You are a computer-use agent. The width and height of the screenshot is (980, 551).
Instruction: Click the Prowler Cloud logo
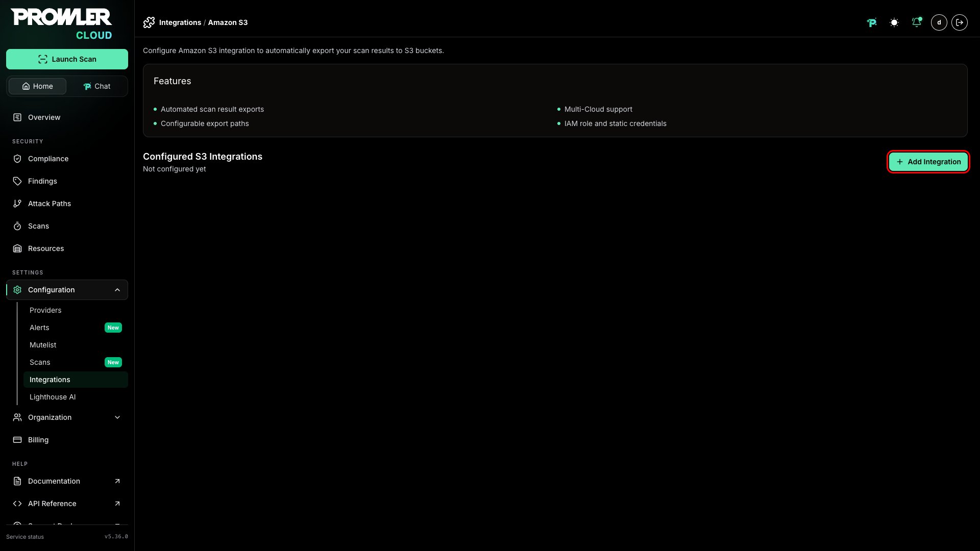pyautogui.click(x=61, y=24)
